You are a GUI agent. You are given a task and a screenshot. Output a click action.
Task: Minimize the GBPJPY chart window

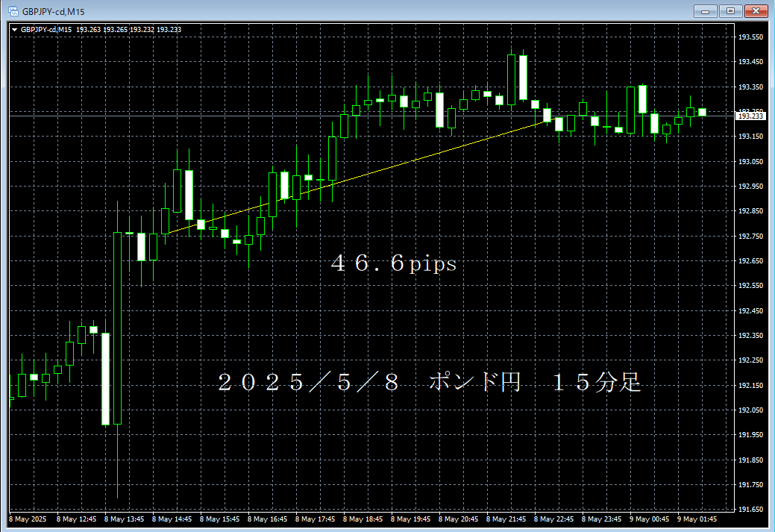[706, 11]
